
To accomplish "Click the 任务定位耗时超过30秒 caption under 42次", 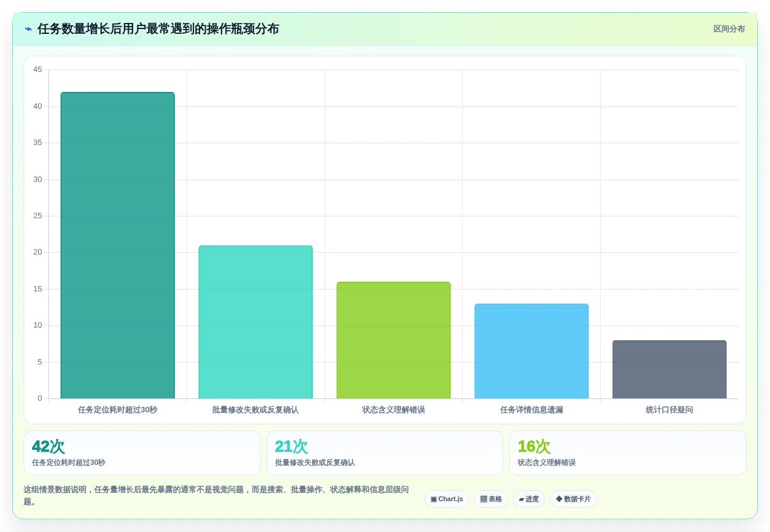I will pos(68,462).
